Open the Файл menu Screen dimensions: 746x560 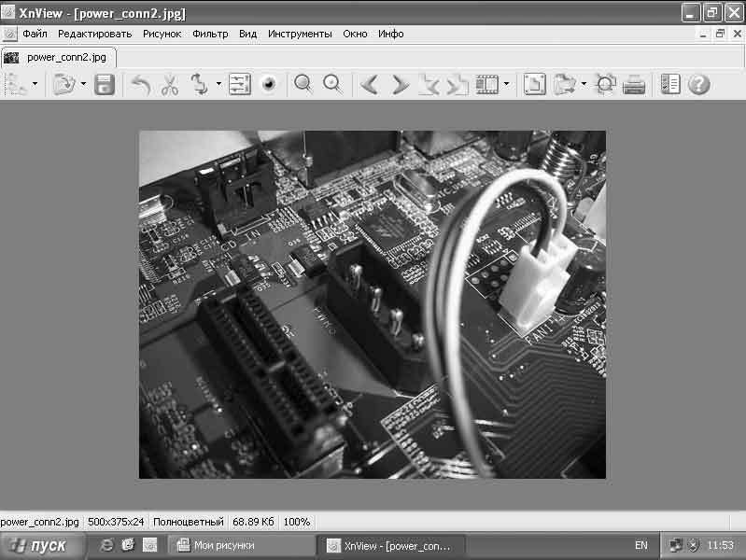tap(35, 34)
